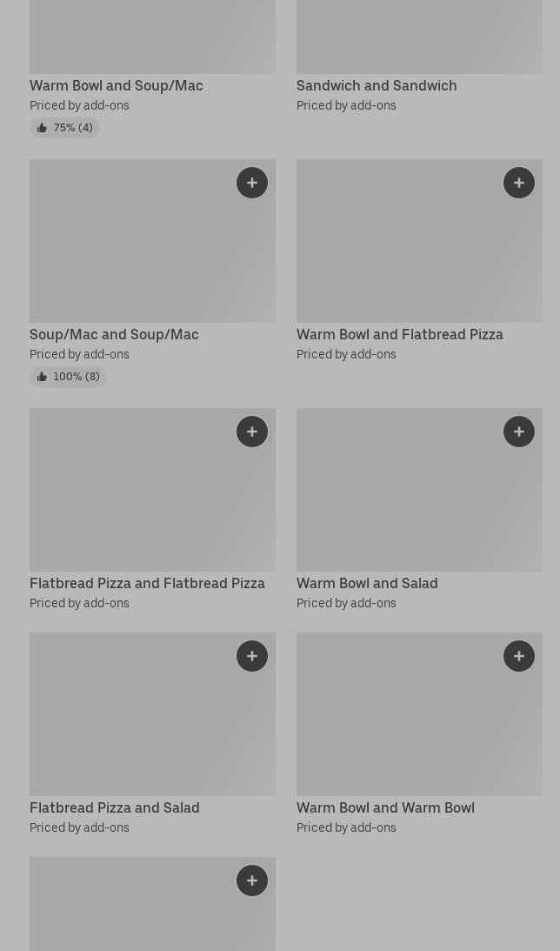Open Warm Bowl and Flatbread Pizza title

tap(400, 334)
